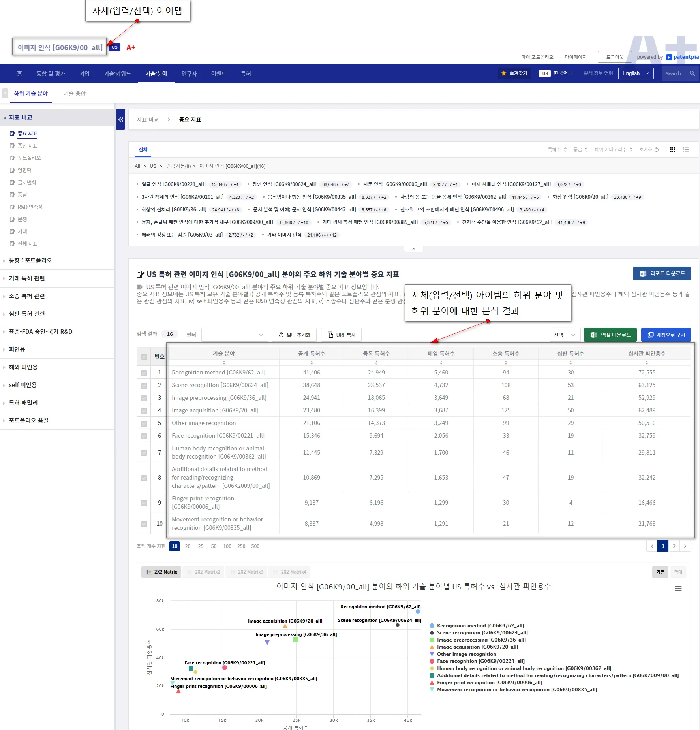
Task: Open chart hamburger menu icon
Action: click(678, 589)
